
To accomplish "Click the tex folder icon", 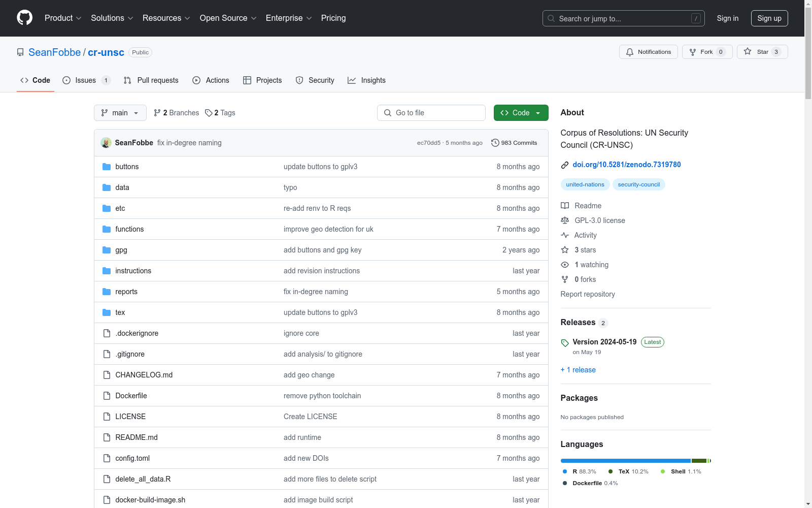I will click(107, 312).
